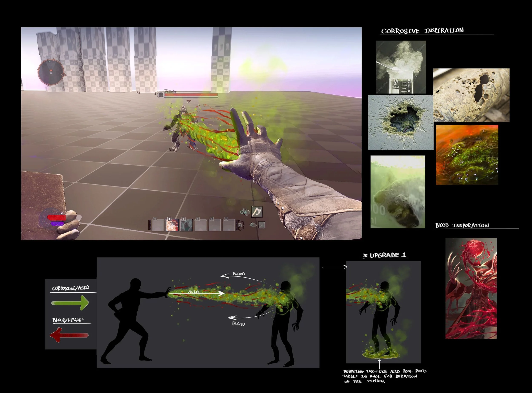Select ability slot 3 with hand icon
This screenshot has width=532, height=393.
[186, 225]
